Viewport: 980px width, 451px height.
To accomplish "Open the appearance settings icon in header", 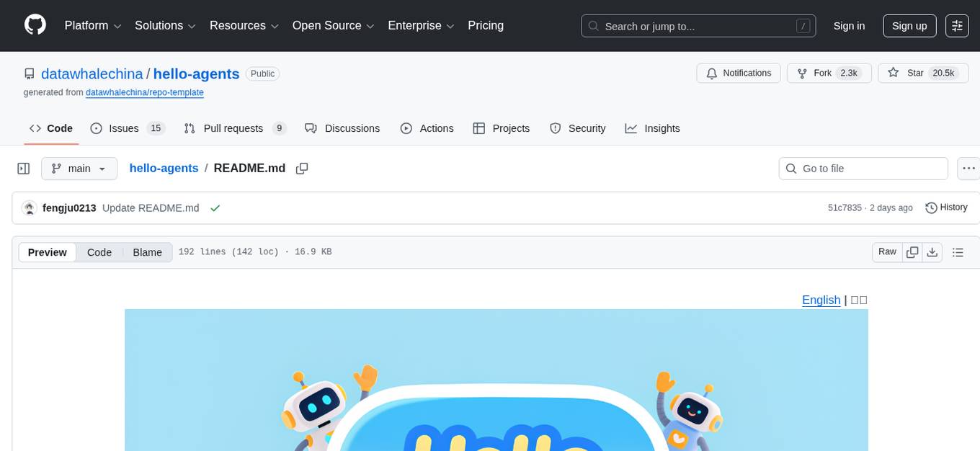I will point(957,26).
